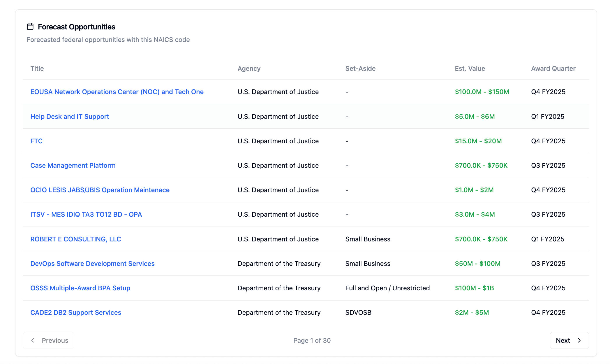Open Help Desk and IT Support link
The height and width of the screenshot is (364, 610).
pos(70,116)
